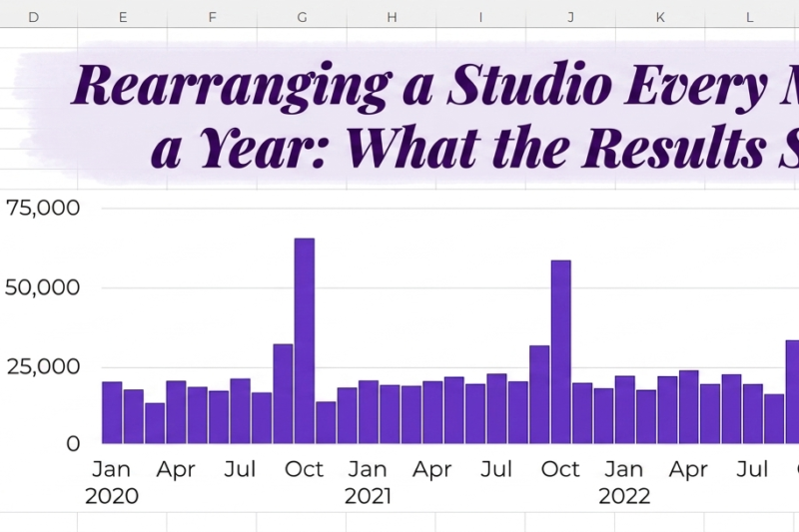
Task: Select column E header
Action: click(x=122, y=17)
